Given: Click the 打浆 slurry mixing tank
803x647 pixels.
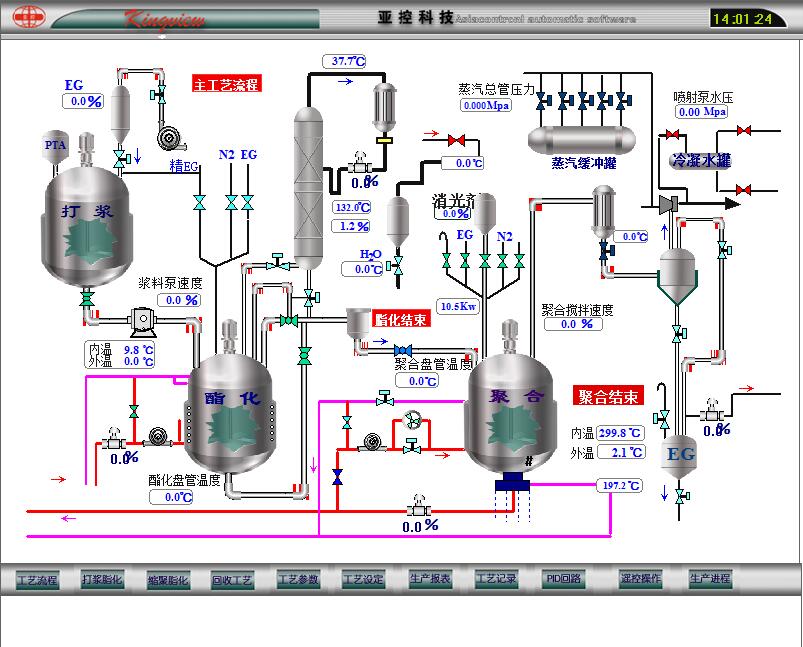Looking at the screenshot, I should pyautogui.click(x=86, y=227).
